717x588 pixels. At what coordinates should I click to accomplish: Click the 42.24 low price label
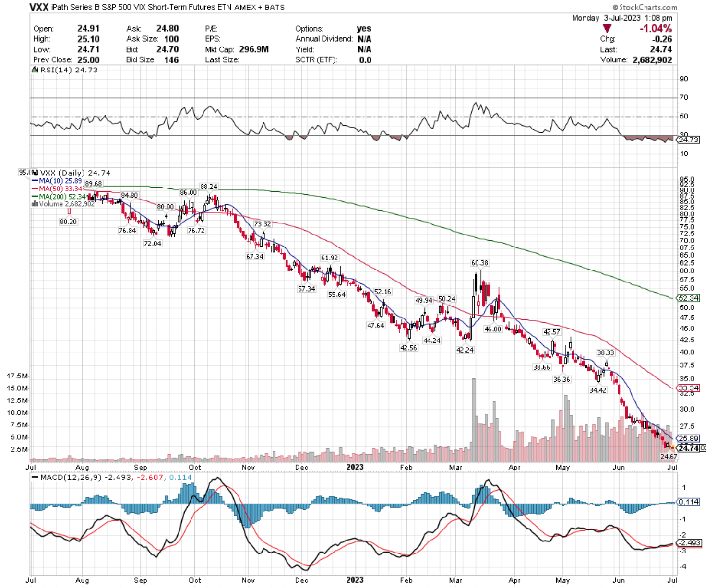pyautogui.click(x=465, y=350)
